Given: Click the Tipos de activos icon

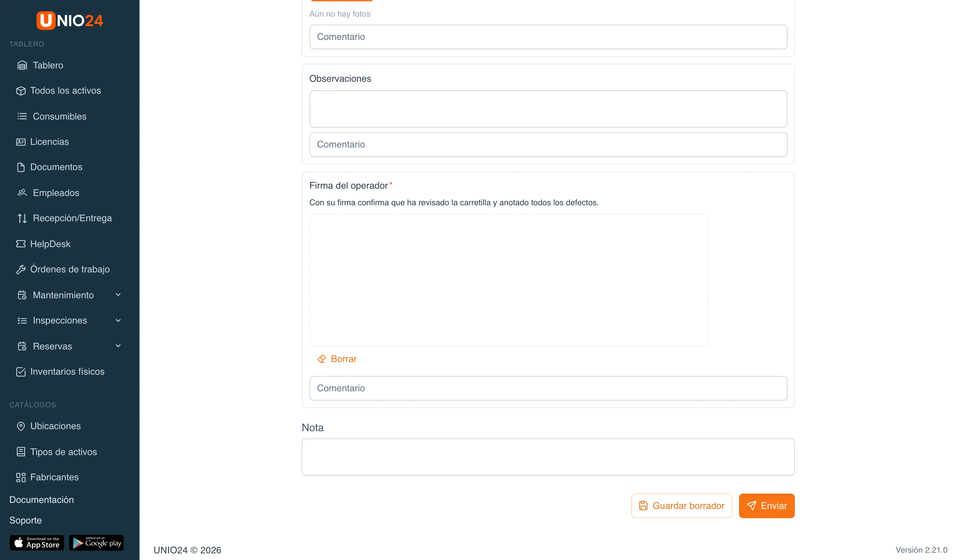Looking at the screenshot, I should point(21,451).
